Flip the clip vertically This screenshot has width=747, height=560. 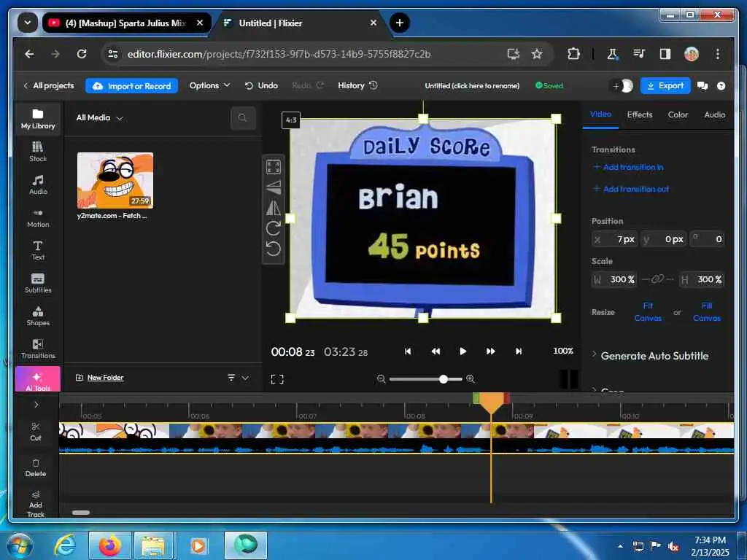pyautogui.click(x=274, y=187)
